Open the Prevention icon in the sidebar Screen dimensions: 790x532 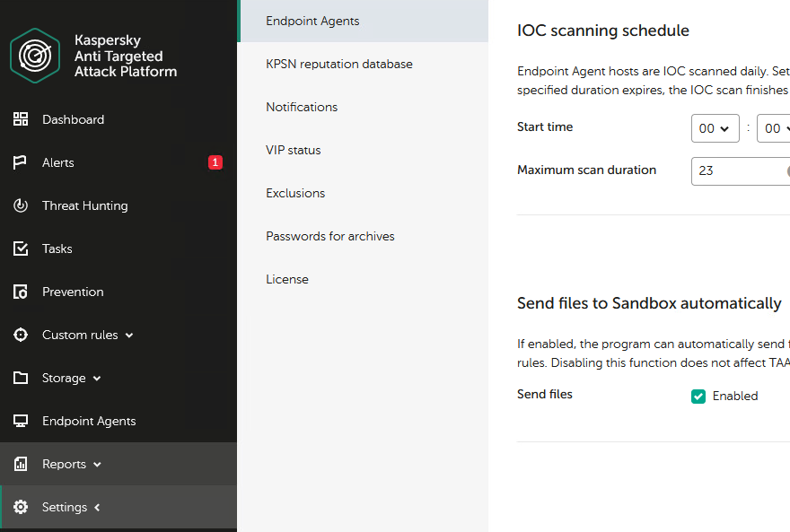[x=21, y=292]
